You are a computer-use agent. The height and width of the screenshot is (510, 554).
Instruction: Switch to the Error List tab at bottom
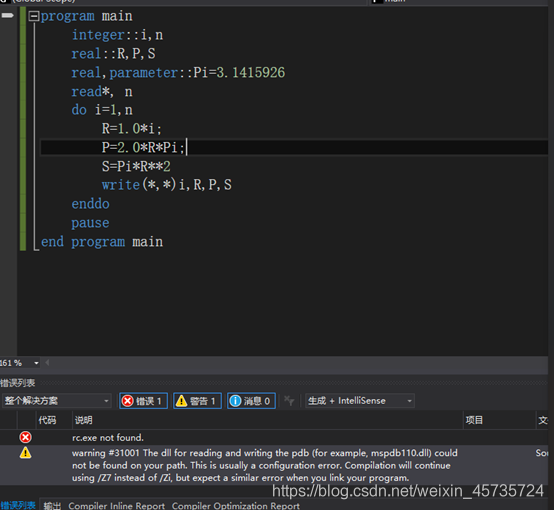[x=18, y=506]
